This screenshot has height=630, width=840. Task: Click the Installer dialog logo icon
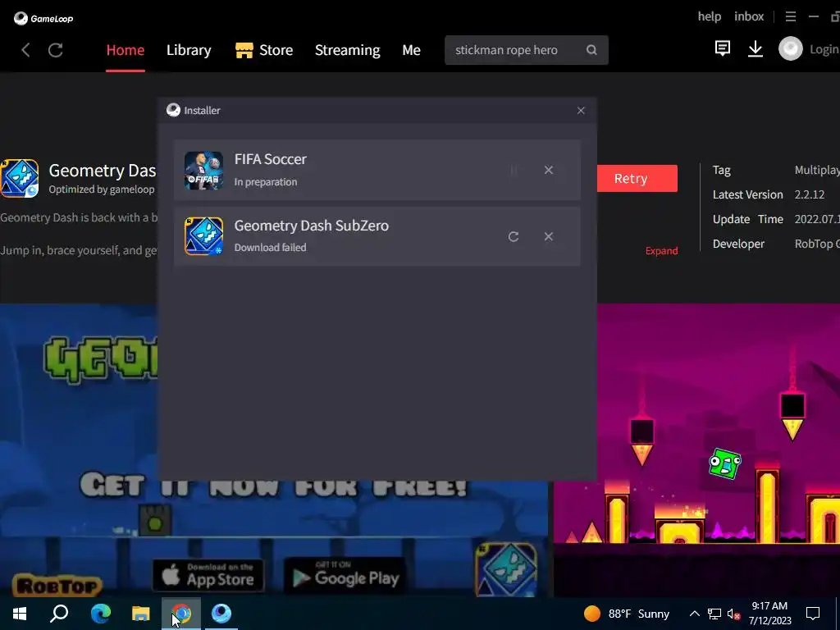tap(173, 110)
